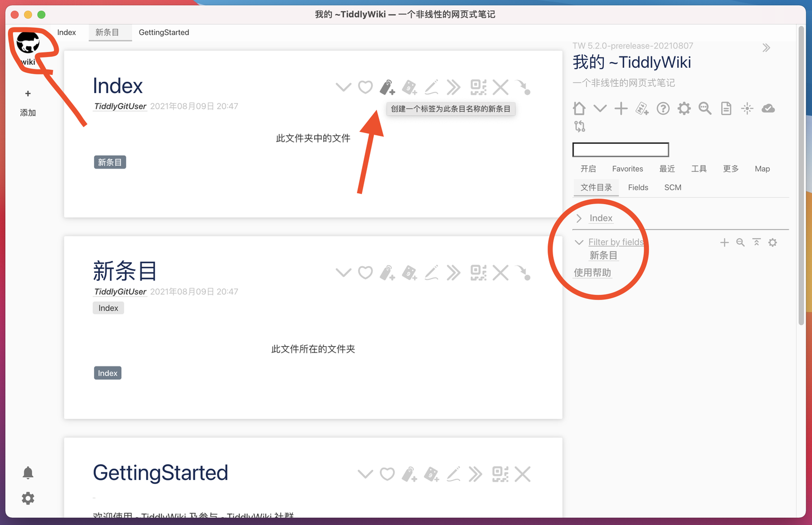Open advanced search via magnifier icon
The height and width of the screenshot is (525, 812).
tap(705, 108)
